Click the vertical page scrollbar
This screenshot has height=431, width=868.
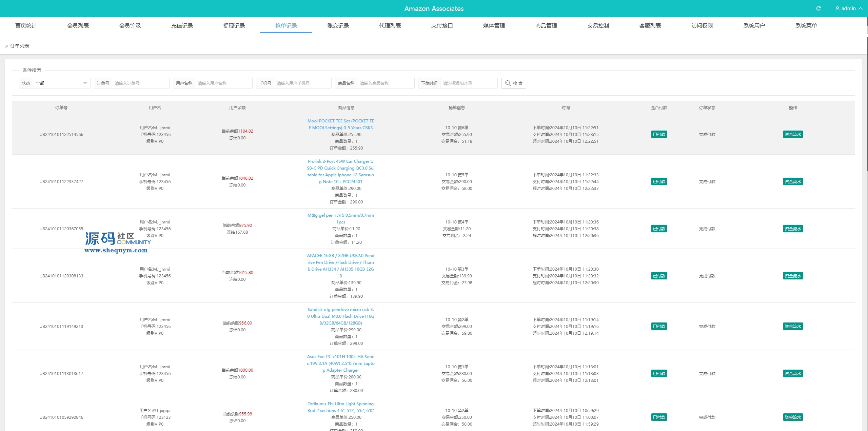pyautogui.click(x=867, y=102)
